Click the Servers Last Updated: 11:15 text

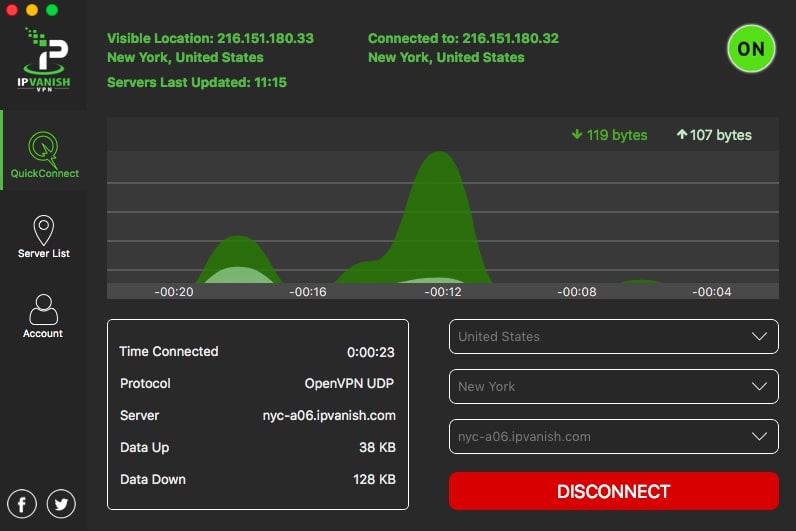[x=197, y=82]
